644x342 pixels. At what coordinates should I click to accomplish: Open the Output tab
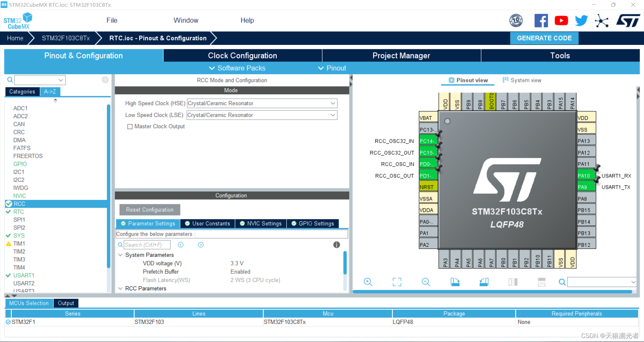[66, 303]
